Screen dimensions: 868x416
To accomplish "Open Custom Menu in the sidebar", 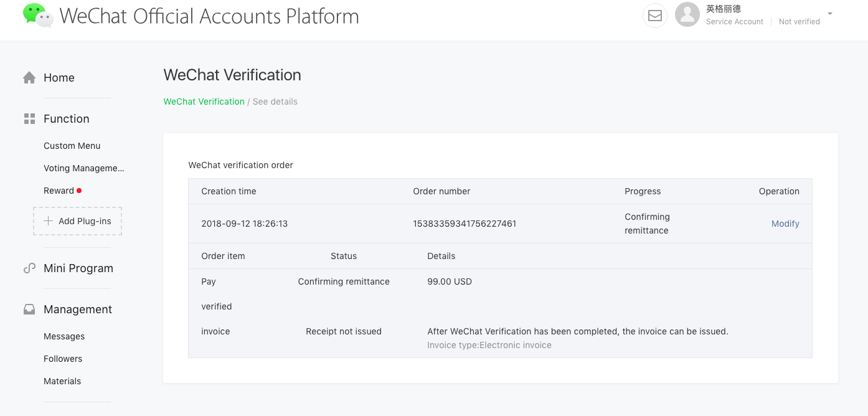I will (x=72, y=146).
